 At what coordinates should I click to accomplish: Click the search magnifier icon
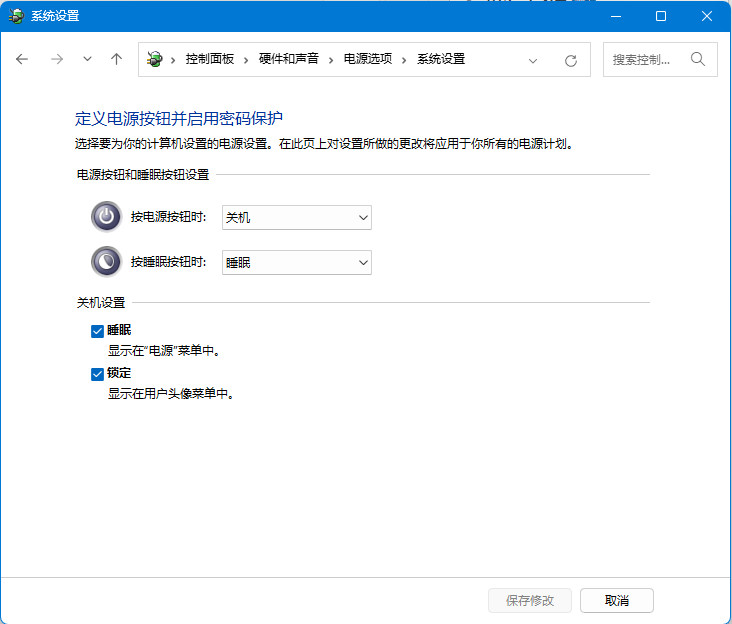(698, 59)
